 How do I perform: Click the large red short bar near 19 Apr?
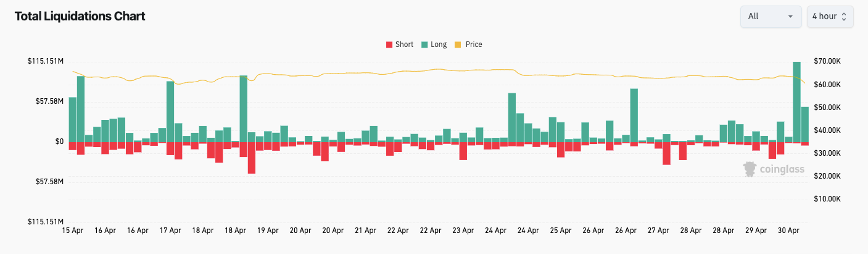pos(252,158)
